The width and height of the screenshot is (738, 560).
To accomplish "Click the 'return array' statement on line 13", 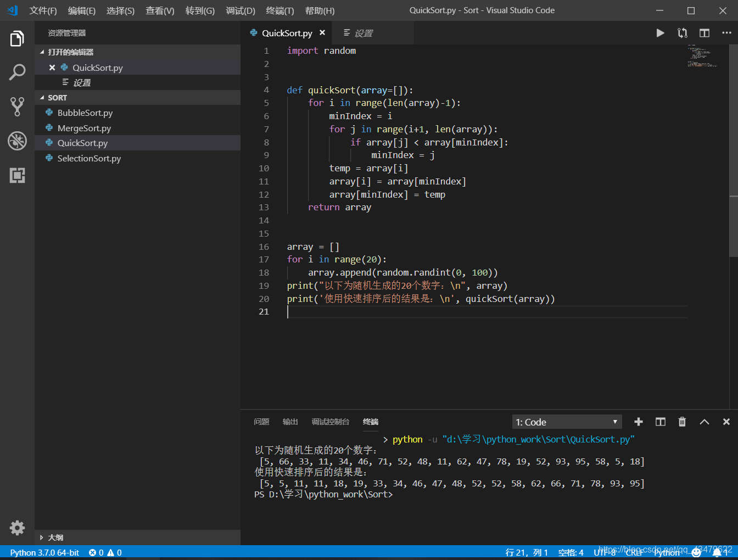I will (339, 207).
